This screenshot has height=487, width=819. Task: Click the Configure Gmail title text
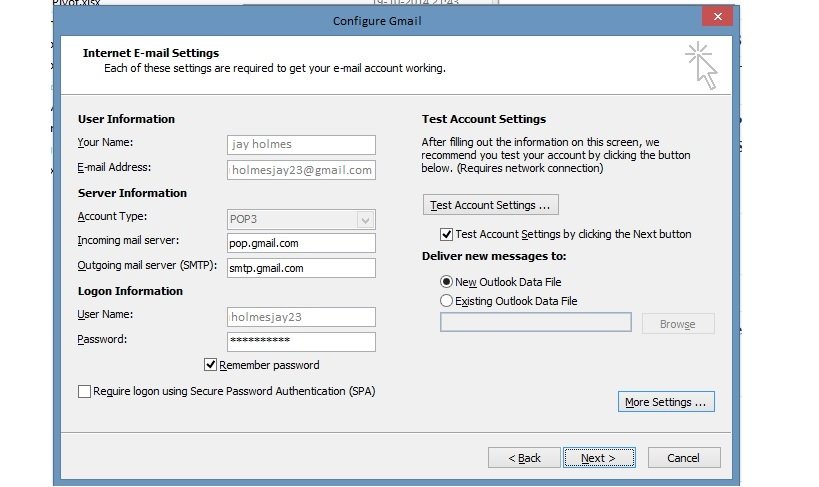(x=377, y=21)
